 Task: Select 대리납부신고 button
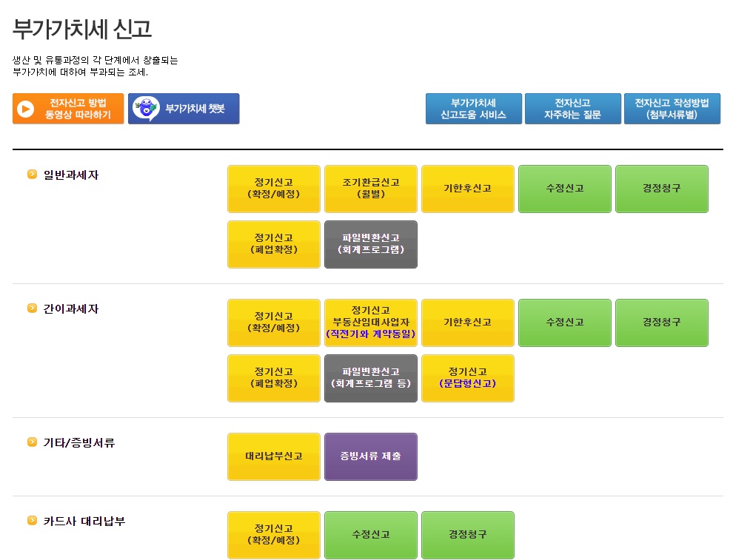click(274, 456)
